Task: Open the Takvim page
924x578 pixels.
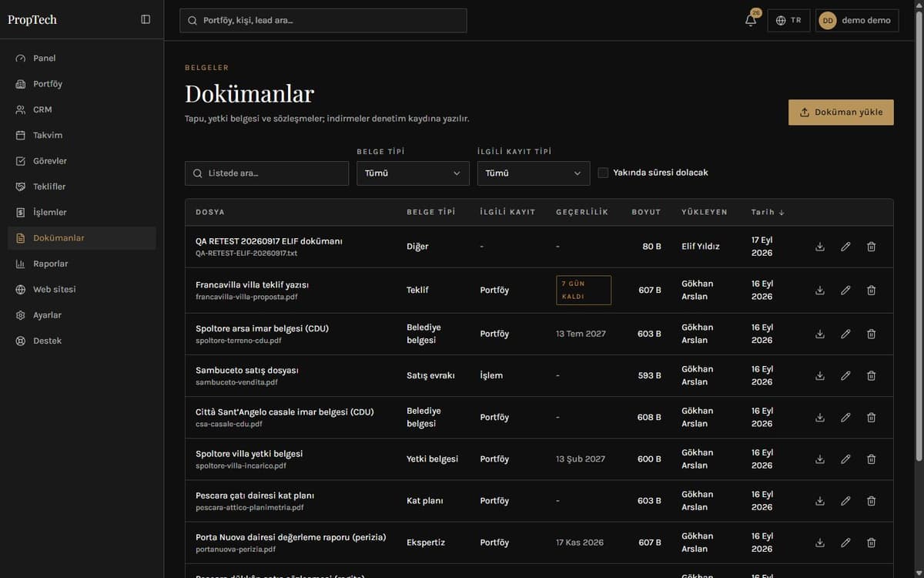Action: 82,136
